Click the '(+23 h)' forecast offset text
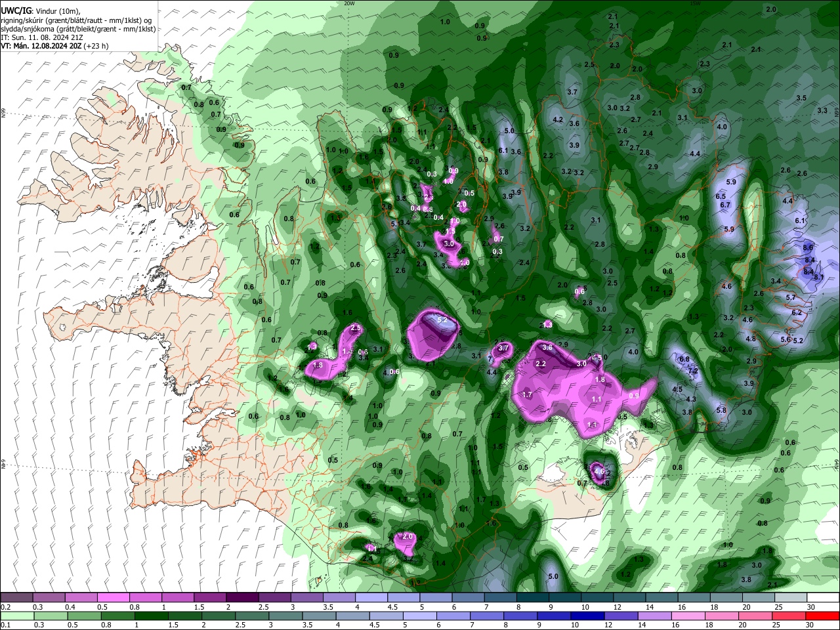Image resolution: width=840 pixels, height=630 pixels. (96, 46)
